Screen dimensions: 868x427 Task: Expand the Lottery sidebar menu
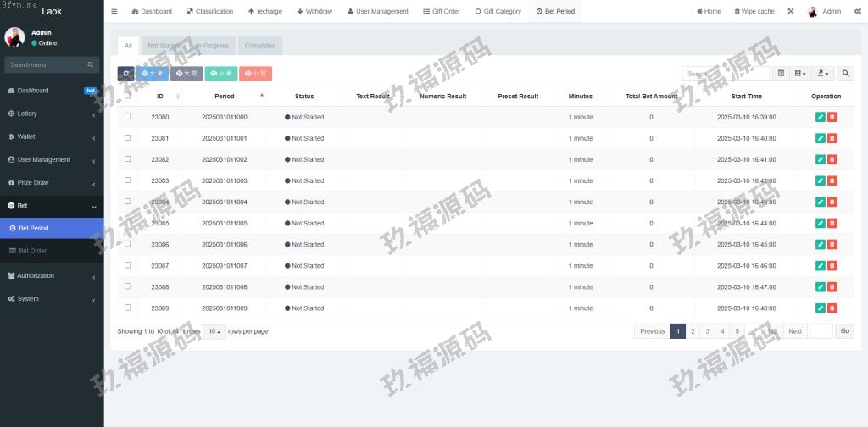[51, 113]
